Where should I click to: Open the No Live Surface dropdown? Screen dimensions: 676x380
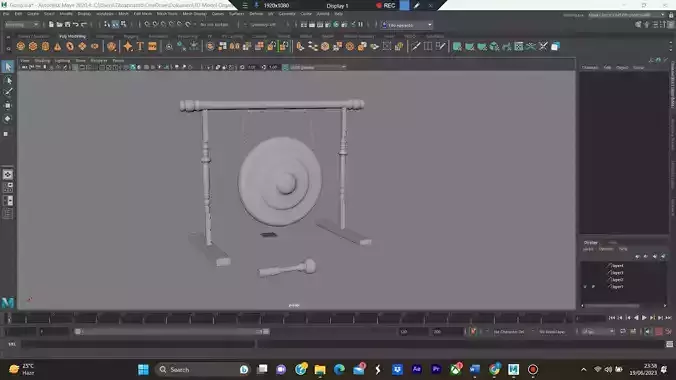(214, 25)
